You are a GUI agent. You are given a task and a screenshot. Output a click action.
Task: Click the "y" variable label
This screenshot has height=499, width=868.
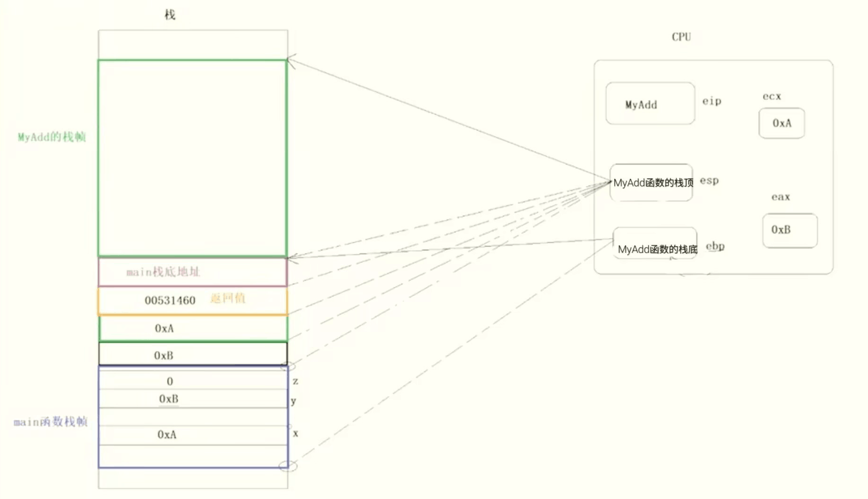click(293, 401)
